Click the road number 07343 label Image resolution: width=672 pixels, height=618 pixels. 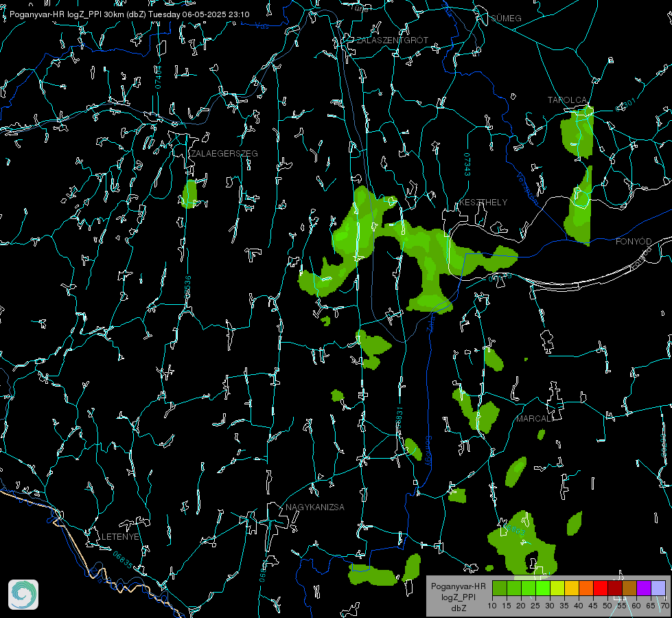coord(467,165)
